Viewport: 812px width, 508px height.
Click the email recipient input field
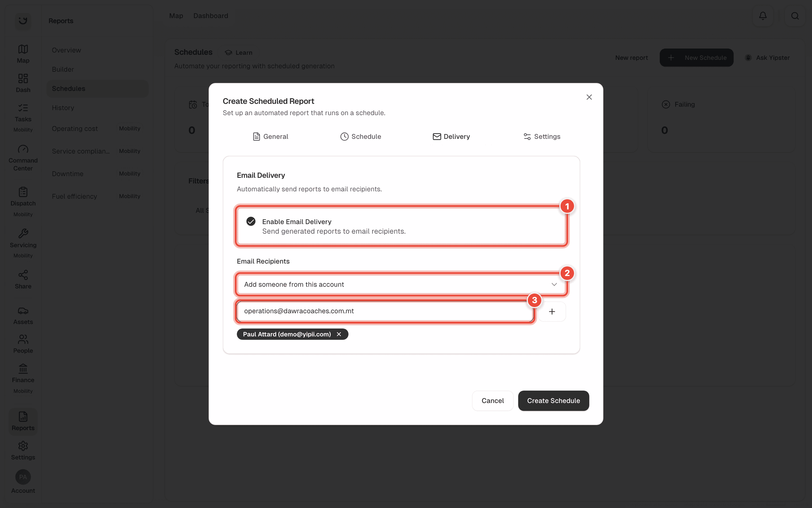point(385,311)
